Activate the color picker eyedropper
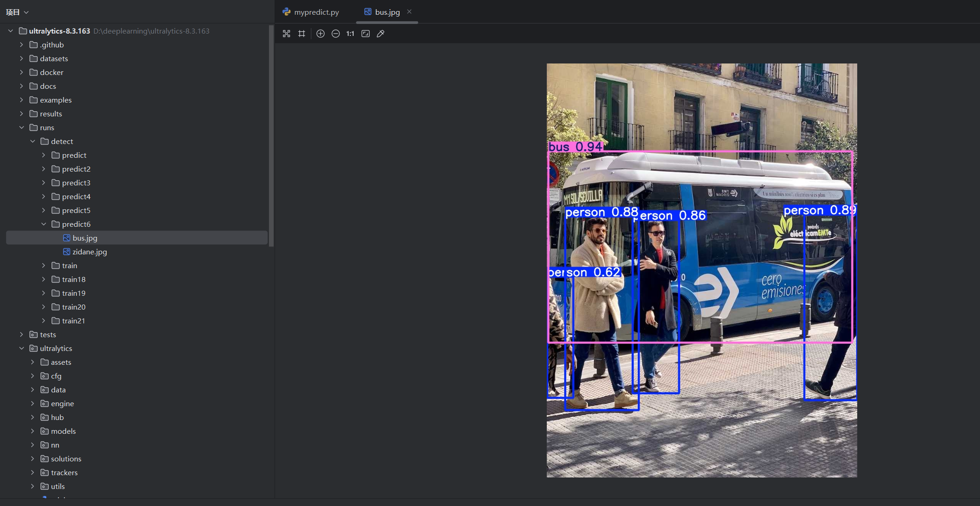This screenshot has width=980, height=506. 381,34
